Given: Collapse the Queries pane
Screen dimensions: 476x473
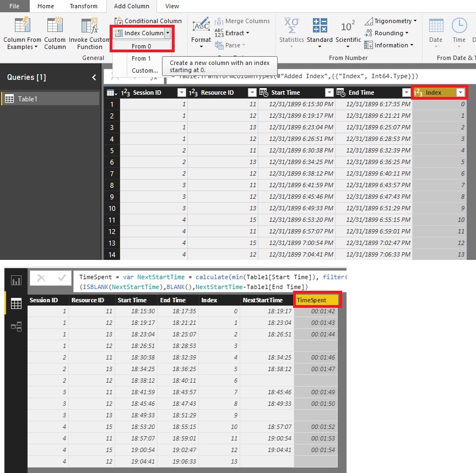Looking at the screenshot, I should pos(94,78).
